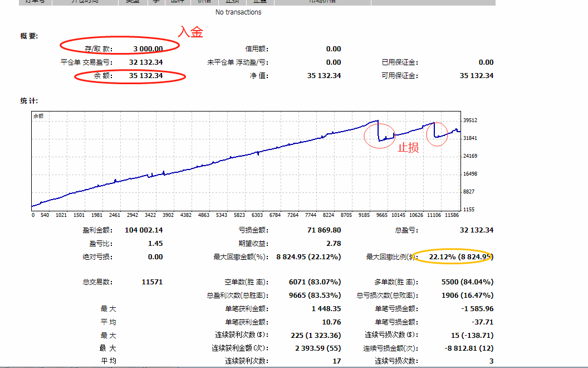Click the 总交易数 label
The width and height of the screenshot is (588, 368).
click(x=97, y=282)
